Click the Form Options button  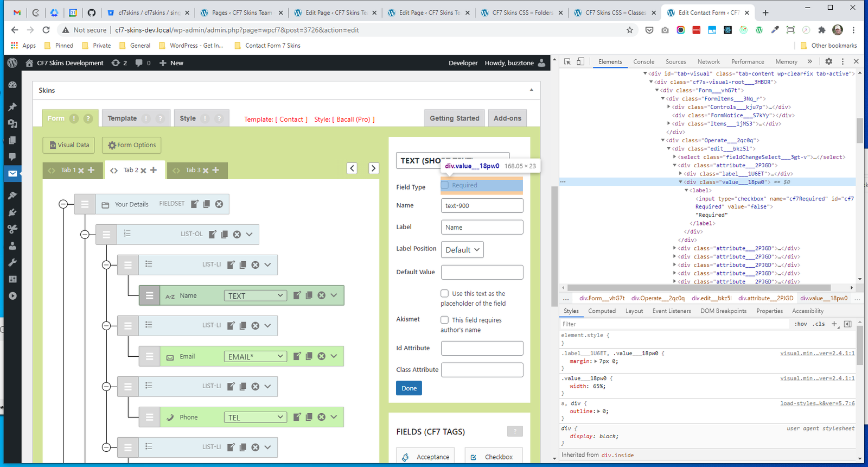coord(132,145)
